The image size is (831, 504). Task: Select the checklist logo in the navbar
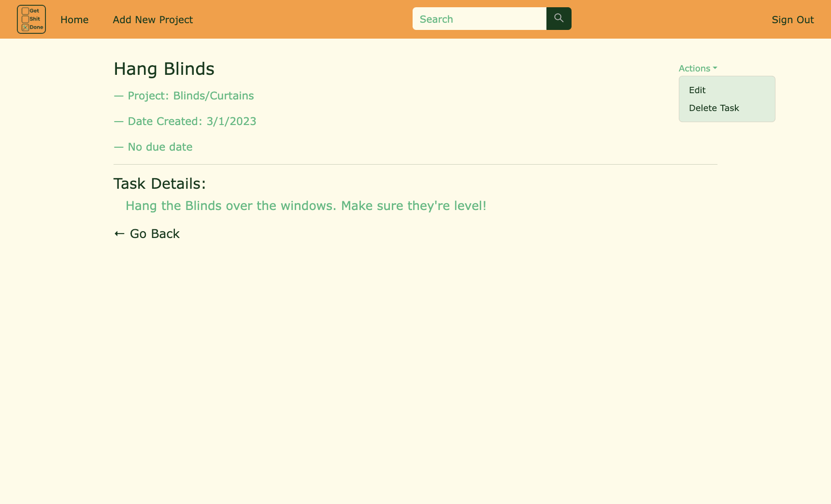coord(31,19)
